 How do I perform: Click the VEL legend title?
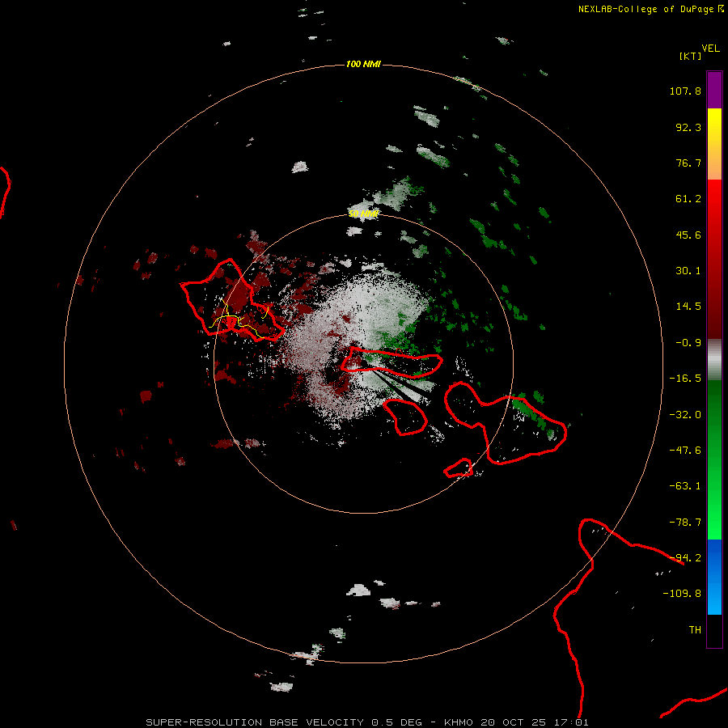pos(710,49)
